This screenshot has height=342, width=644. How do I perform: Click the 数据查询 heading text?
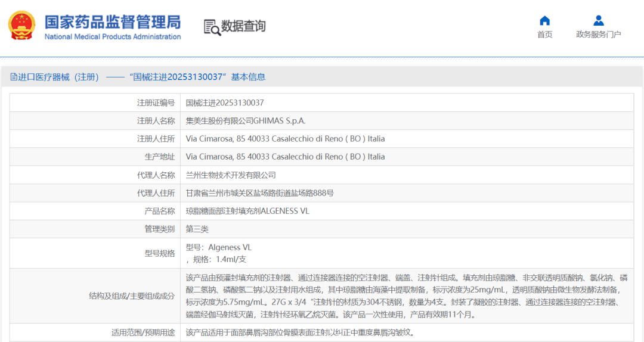coord(243,26)
